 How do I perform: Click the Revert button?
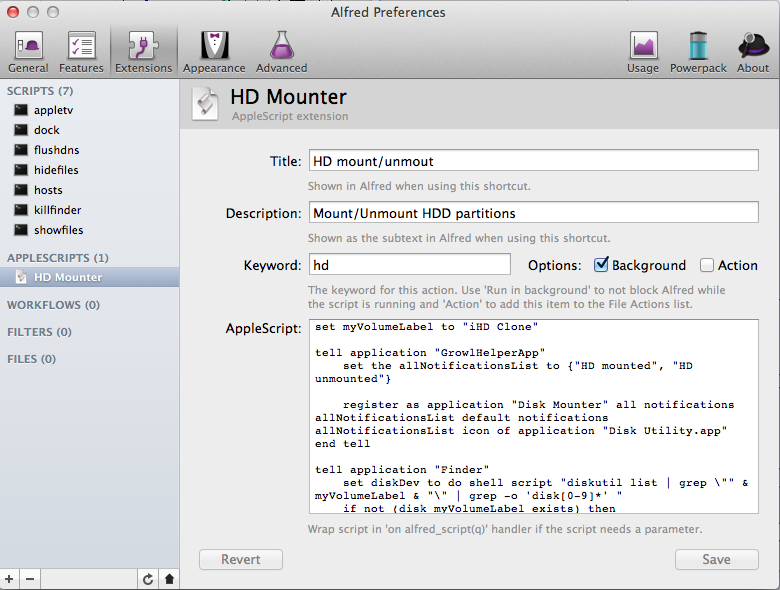click(x=241, y=559)
